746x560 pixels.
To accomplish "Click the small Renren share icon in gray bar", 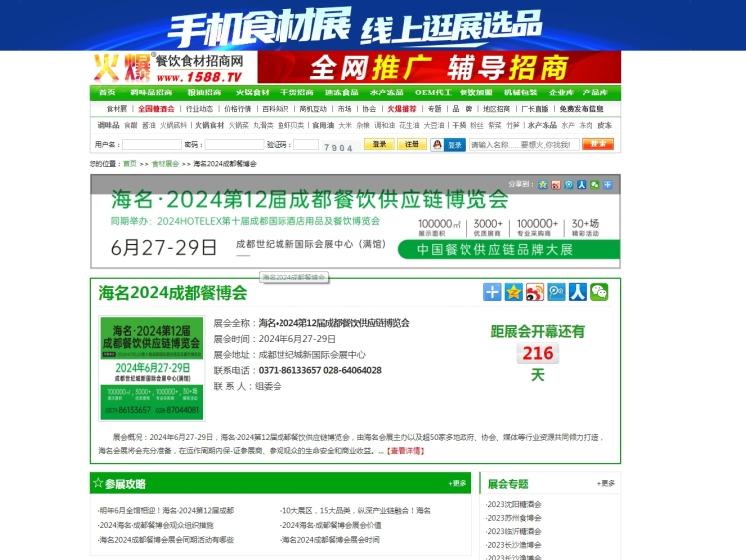I will click(582, 185).
